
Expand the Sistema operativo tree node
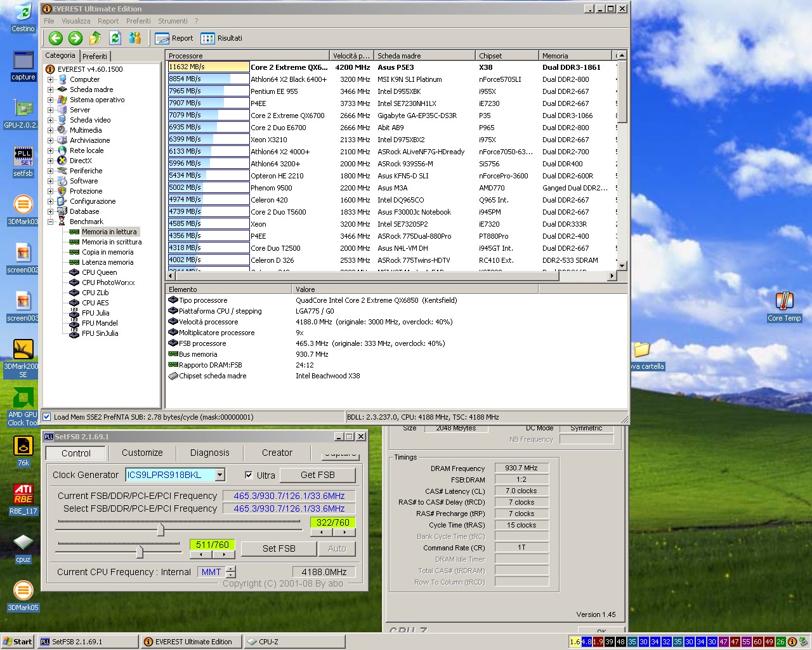(50, 100)
